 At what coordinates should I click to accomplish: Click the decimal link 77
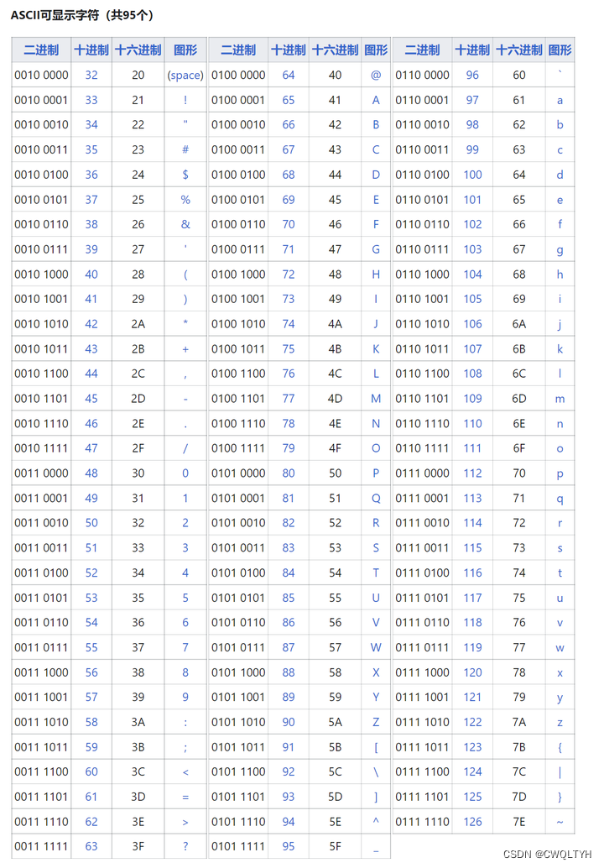[x=289, y=399]
